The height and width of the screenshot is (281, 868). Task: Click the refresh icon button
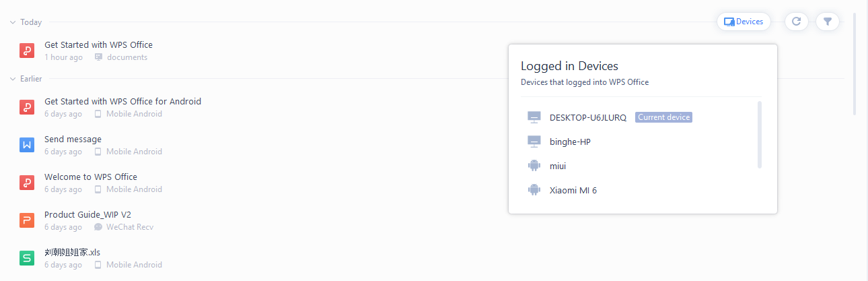point(796,22)
